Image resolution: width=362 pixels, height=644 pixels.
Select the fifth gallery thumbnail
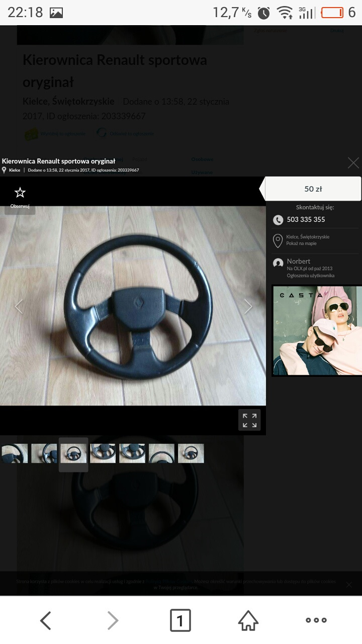[132, 453]
